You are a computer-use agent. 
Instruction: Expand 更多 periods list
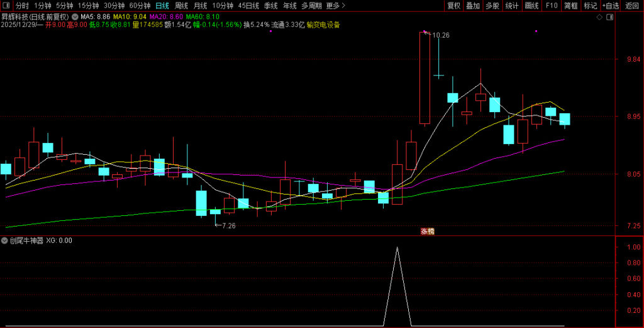(336, 6)
